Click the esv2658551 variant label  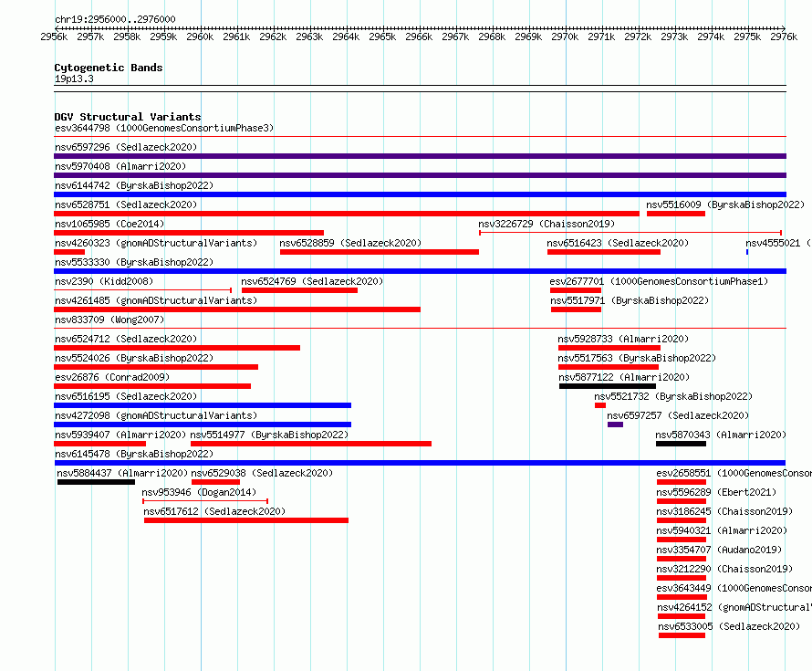click(734, 473)
